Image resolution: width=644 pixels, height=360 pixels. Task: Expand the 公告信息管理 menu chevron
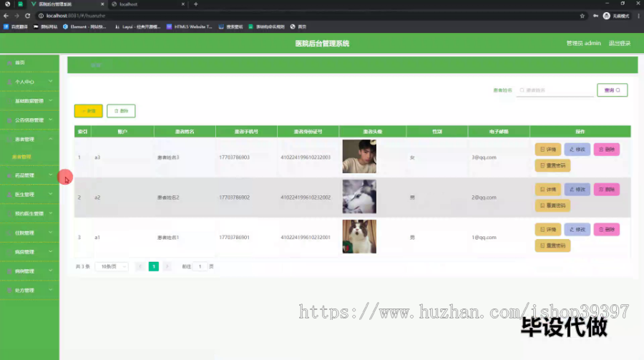pyautogui.click(x=51, y=120)
